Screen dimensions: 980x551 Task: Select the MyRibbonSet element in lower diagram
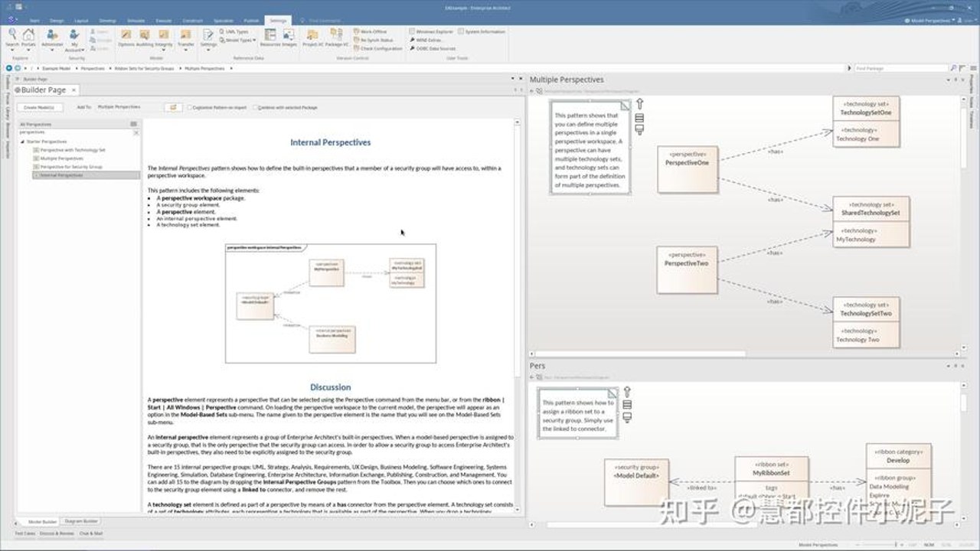(x=772, y=481)
